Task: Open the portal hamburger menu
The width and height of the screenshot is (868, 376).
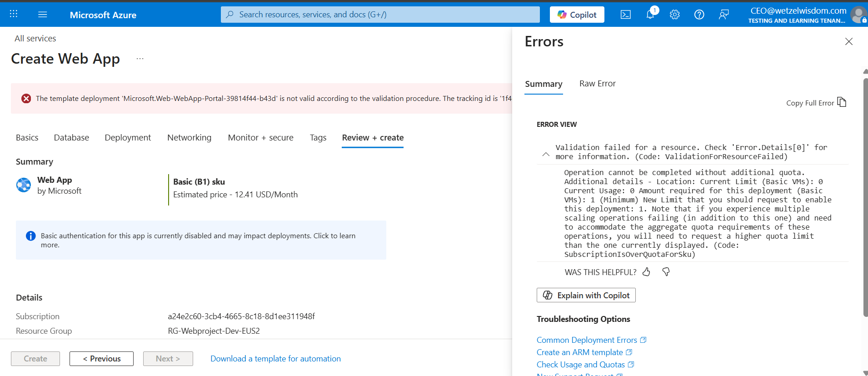Action: tap(43, 15)
